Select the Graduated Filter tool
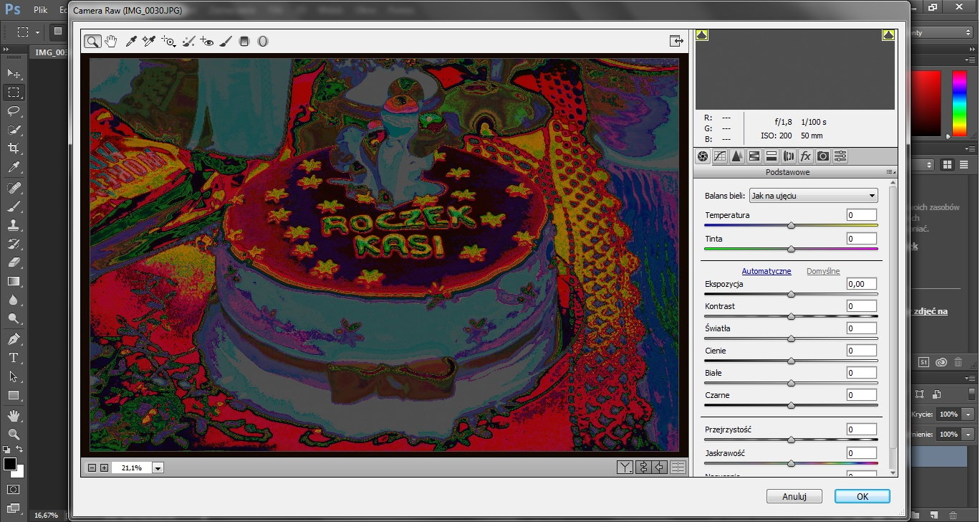Image resolution: width=980 pixels, height=522 pixels. 244,42
